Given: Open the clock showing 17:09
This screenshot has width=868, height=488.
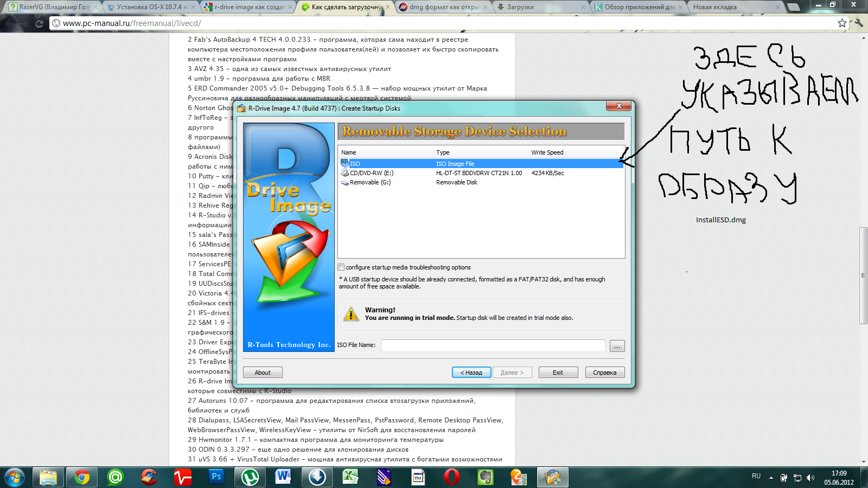Looking at the screenshot, I should 839,478.
